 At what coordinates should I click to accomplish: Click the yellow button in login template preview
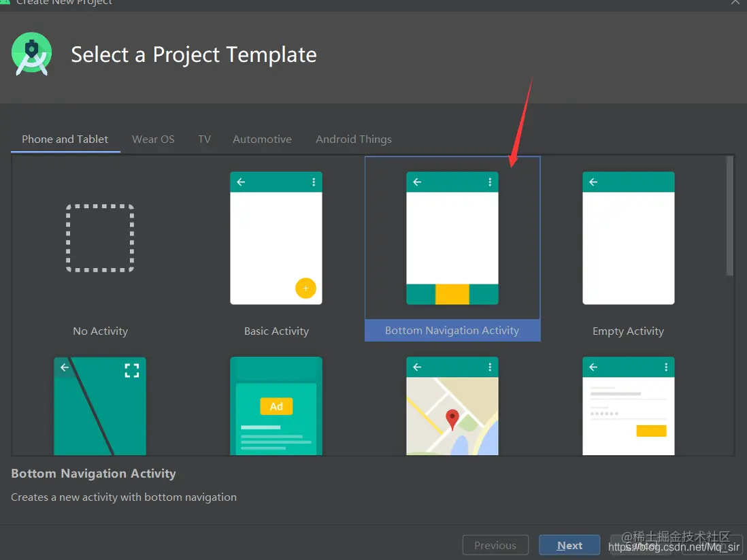651,431
